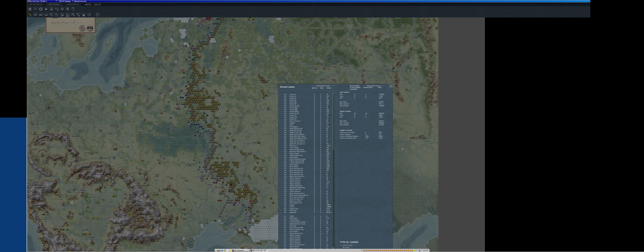Select the Ground Losses radio button
The width and height of the screenshot is (644, 252).
(341, 245)
